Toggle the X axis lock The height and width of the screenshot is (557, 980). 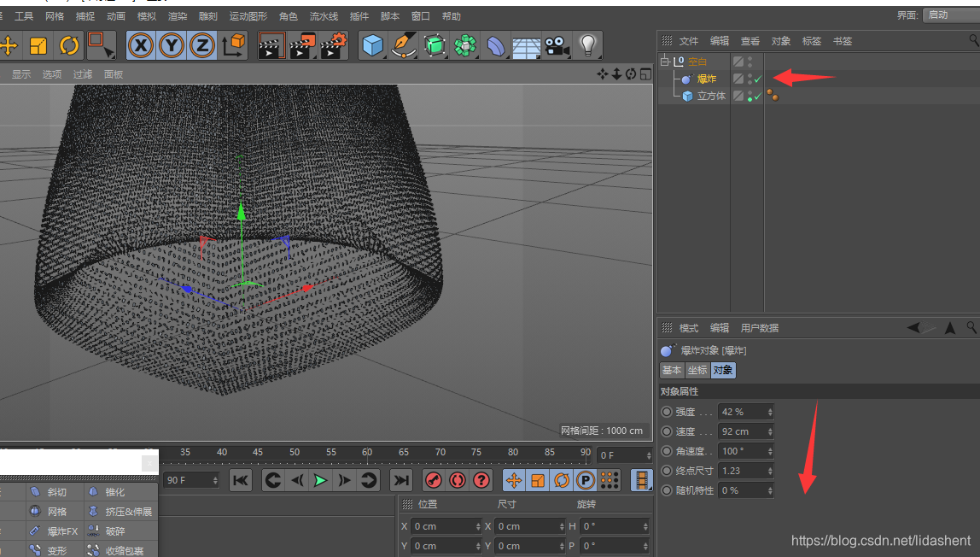click(x=141, y=45)
